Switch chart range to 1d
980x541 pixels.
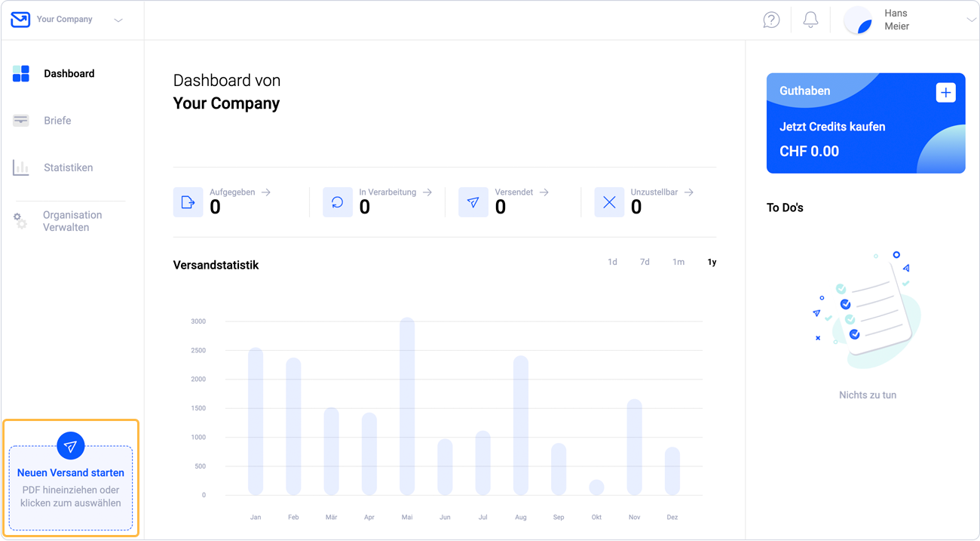click(612, 262)
